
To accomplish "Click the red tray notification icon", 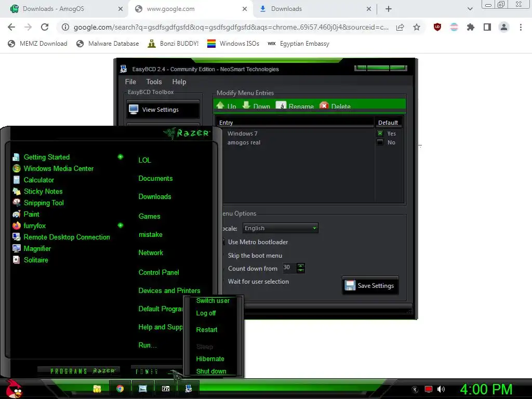I will point(429,389).
